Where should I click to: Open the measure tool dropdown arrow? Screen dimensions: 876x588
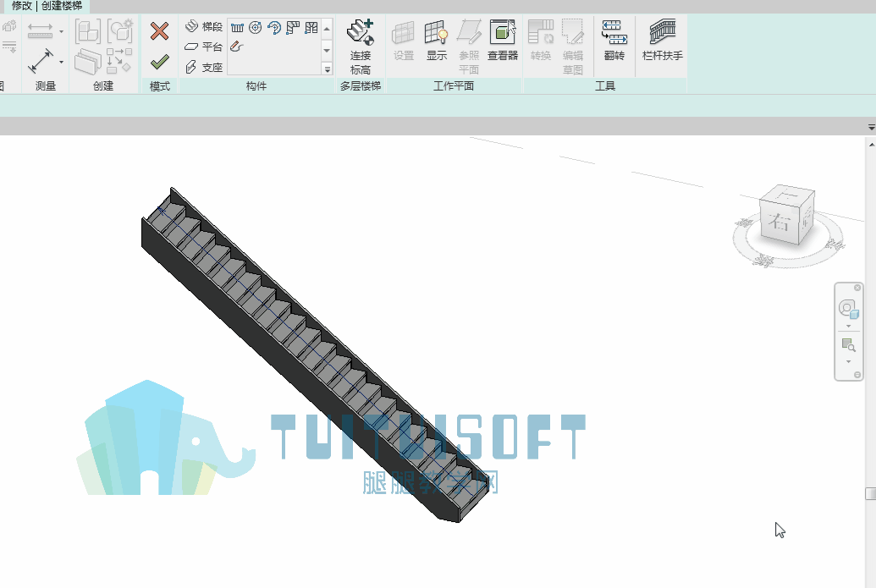[62, 62]
